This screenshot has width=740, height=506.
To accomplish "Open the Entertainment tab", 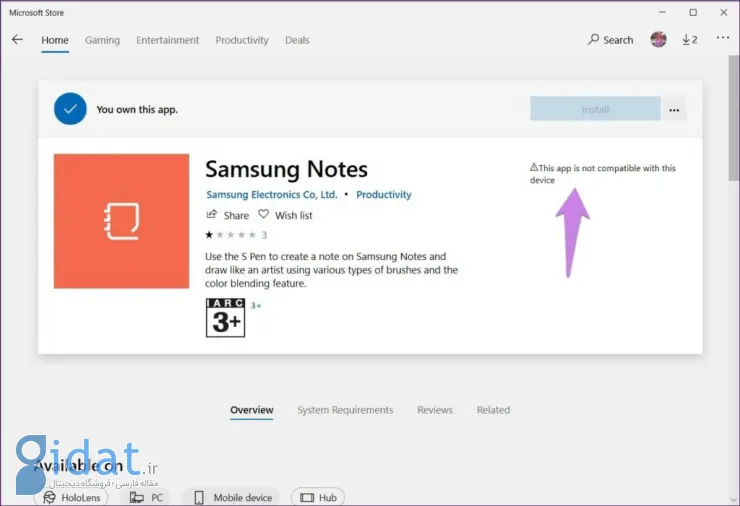I will coord(168,40).
